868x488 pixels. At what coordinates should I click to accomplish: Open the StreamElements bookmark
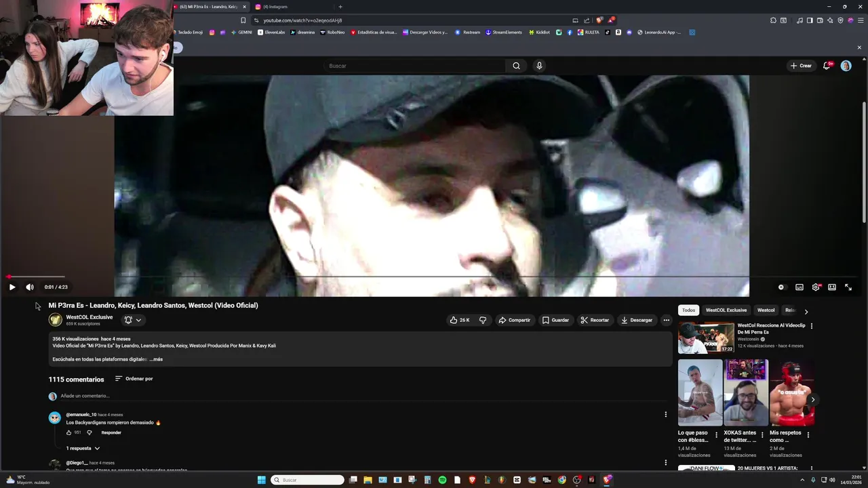[503, 33]
